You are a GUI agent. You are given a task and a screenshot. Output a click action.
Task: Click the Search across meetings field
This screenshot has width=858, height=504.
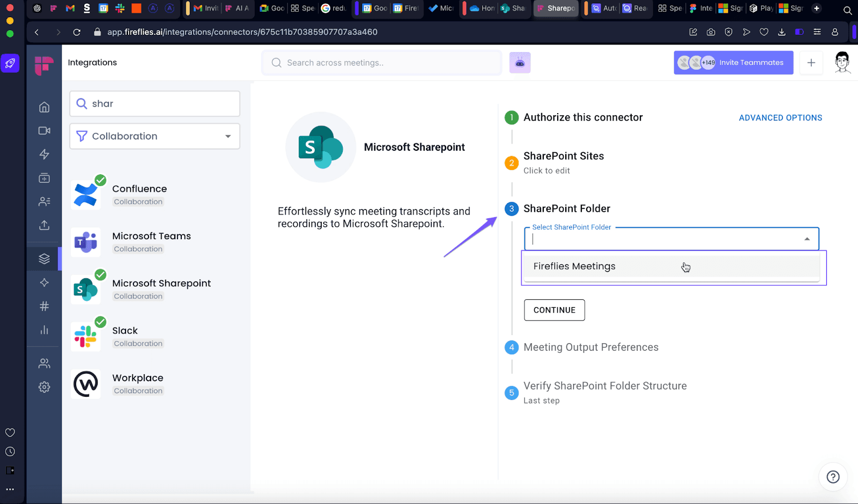[x=382, y=63]
